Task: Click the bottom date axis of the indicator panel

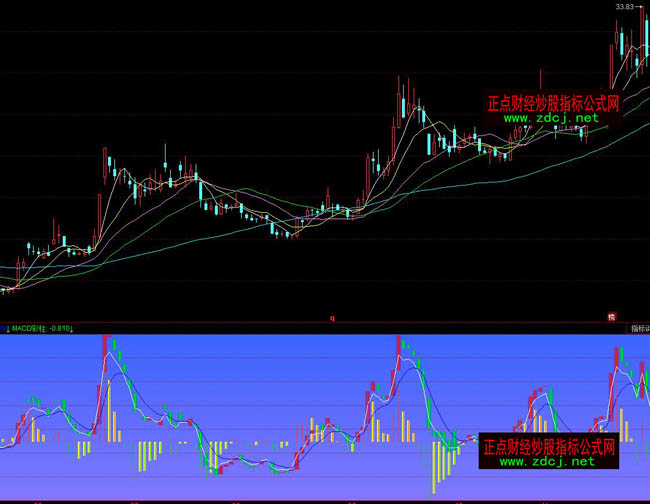Action: tap(325, 500)
